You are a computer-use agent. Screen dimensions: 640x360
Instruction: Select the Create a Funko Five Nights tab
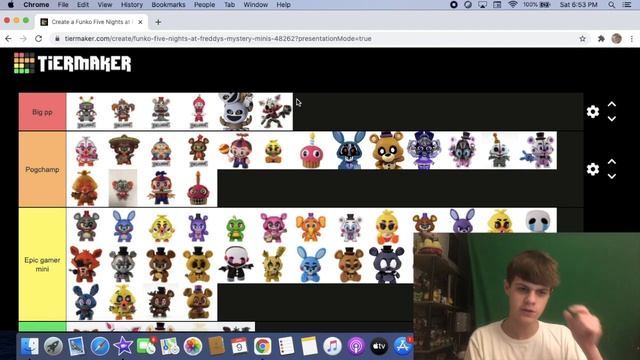pyautogui.click(x=92, y=22)
